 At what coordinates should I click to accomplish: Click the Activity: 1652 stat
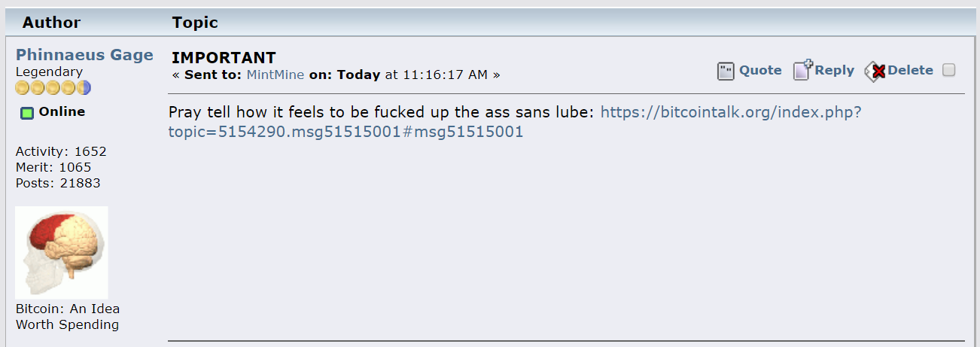click(61, 151)
